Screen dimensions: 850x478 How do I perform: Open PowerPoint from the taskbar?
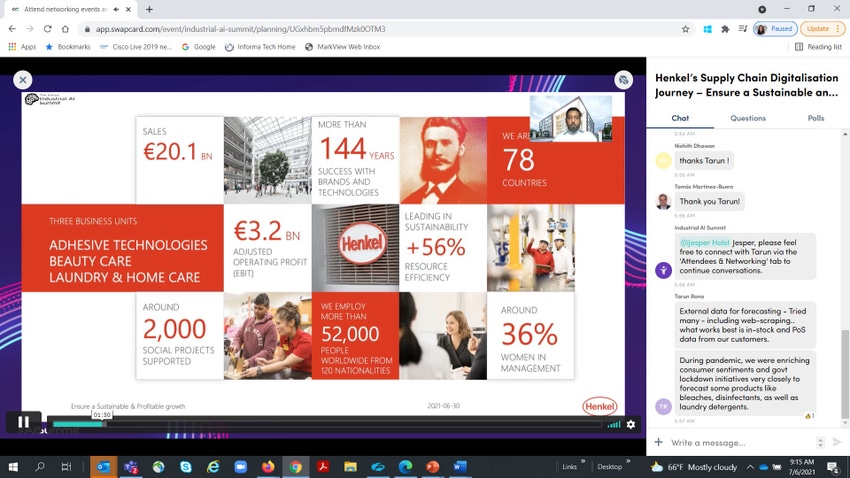click(x=433, y=467)
